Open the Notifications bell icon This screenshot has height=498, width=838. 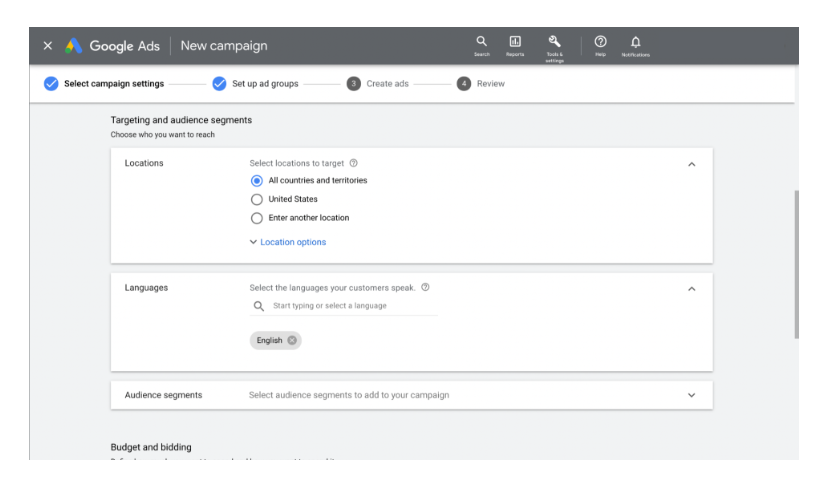[x=635, y=46]
